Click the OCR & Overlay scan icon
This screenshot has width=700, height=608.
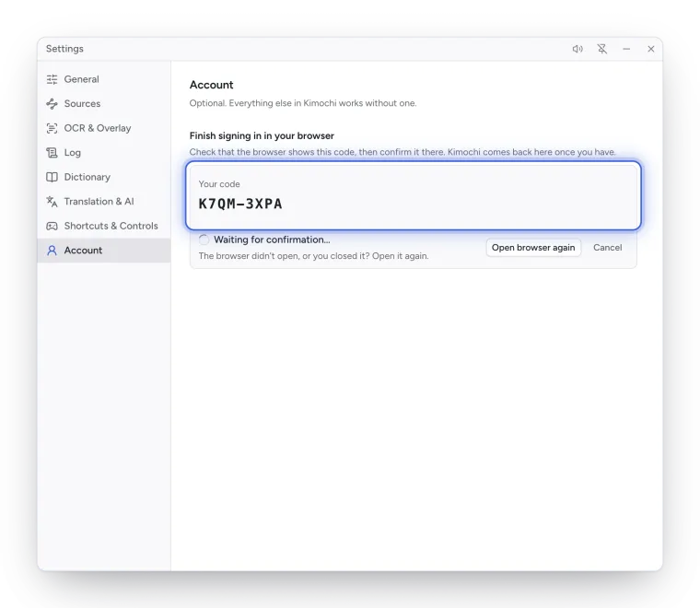[52, 128]
